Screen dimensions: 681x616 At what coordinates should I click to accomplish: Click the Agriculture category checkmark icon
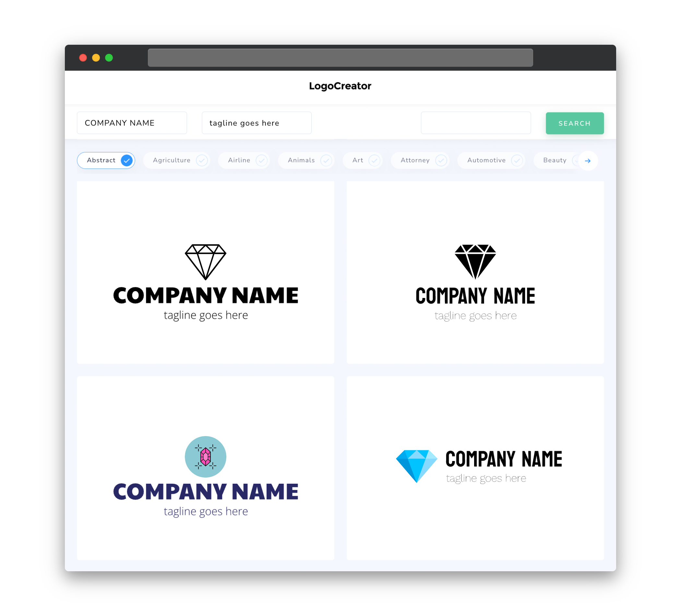[x=202, y=161]
